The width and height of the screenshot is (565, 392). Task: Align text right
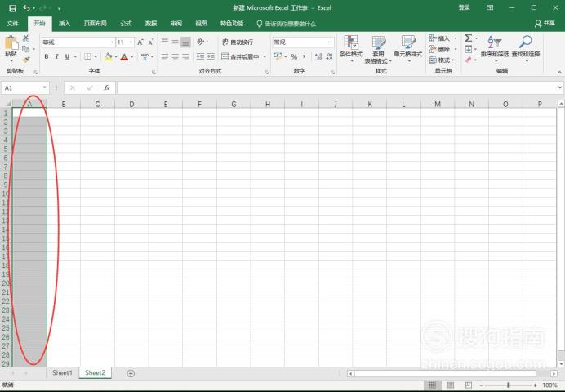point(185,56)
